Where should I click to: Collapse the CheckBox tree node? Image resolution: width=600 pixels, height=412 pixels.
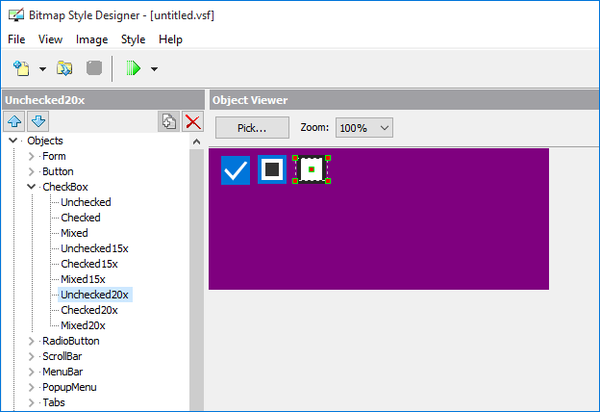click(x=31, y=187)
